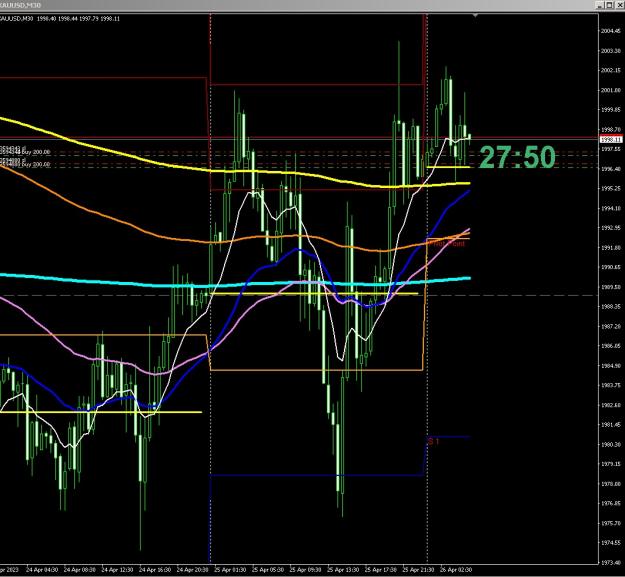Click the Pivot Point label
The image size is (625, 577).
pyautogui.click(x=448, y=243)
